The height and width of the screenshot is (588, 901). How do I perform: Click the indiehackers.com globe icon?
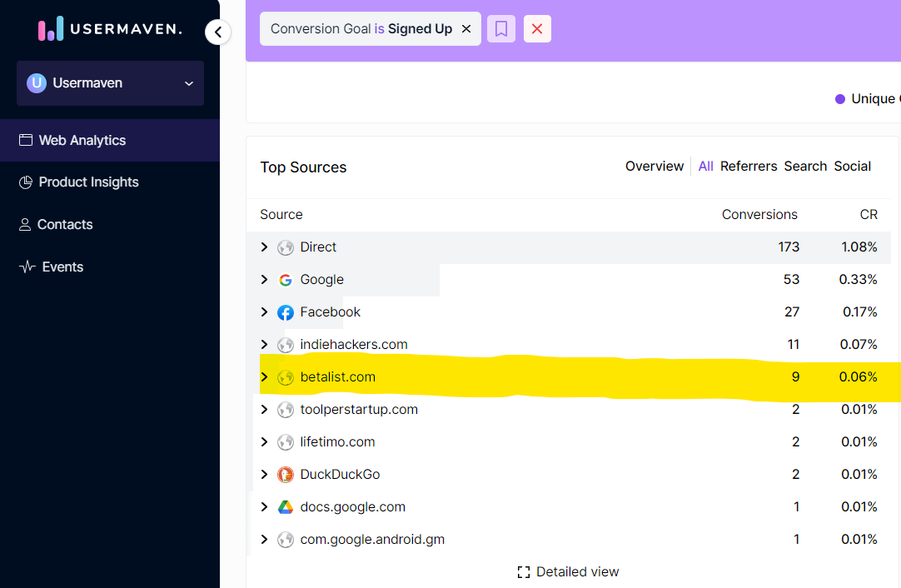(x=286, y=345)
